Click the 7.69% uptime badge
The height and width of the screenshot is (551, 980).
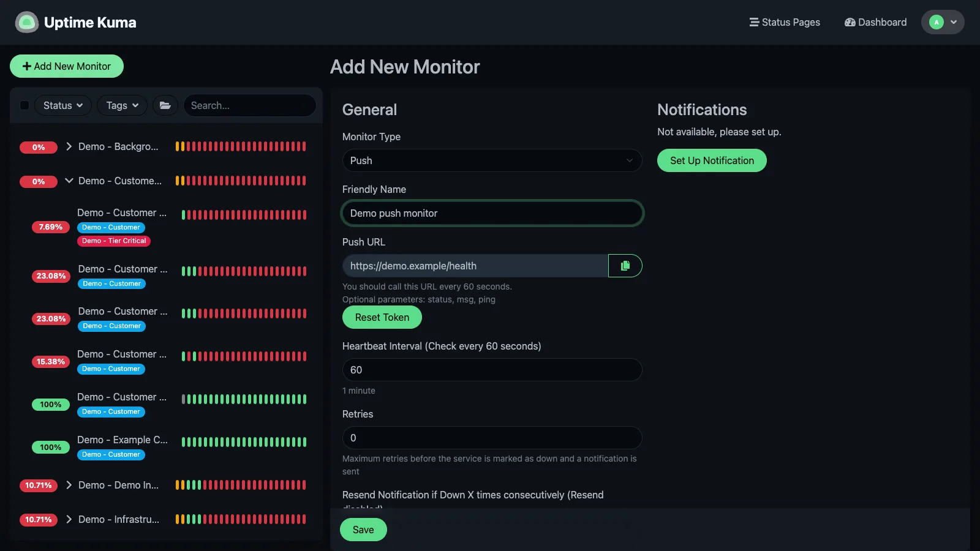click(x=51, y=227)
